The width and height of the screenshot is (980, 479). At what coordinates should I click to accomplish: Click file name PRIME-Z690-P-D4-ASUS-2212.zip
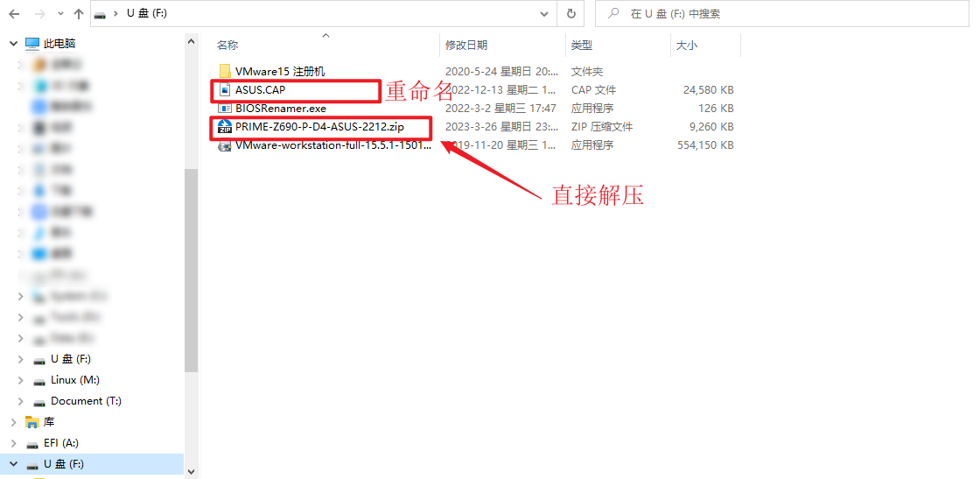click(x=319, y=127)
